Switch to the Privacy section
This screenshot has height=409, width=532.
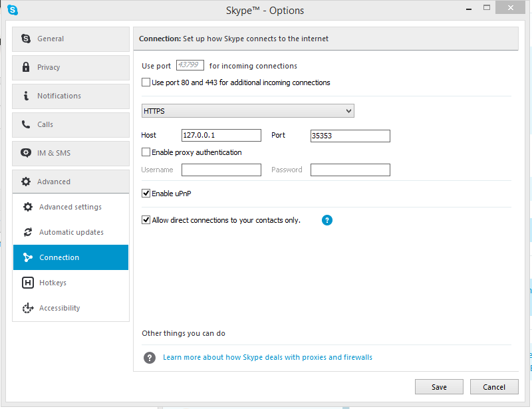(71, 68)
